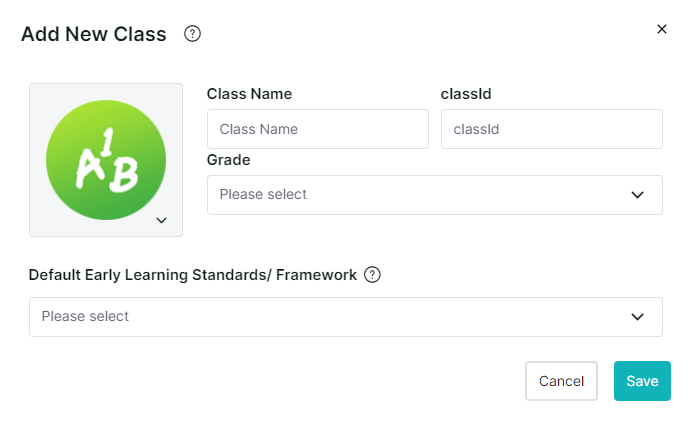This screenshot has width=692, height=422.
Task: Expand the class avatar picker chevron
Action: pos(162,220)
